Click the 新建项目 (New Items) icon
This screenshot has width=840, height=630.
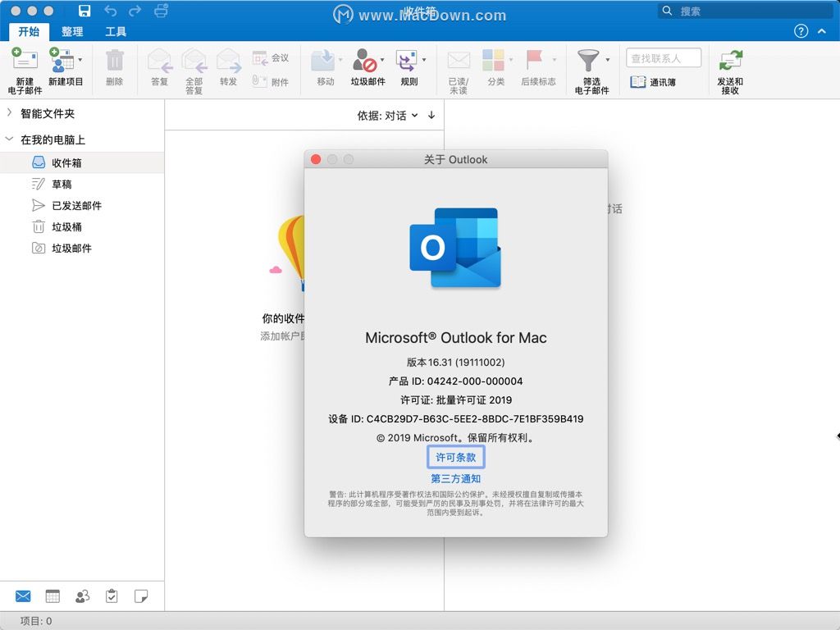62,59
